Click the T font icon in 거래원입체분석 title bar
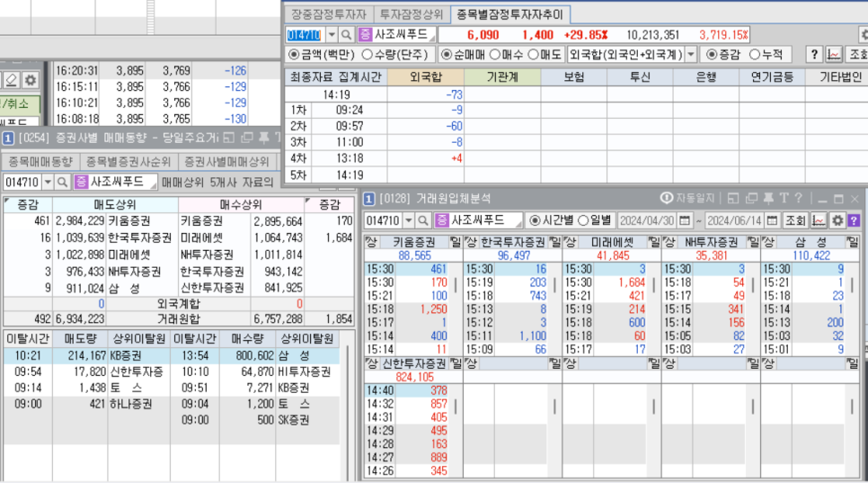 click(784, 198)
